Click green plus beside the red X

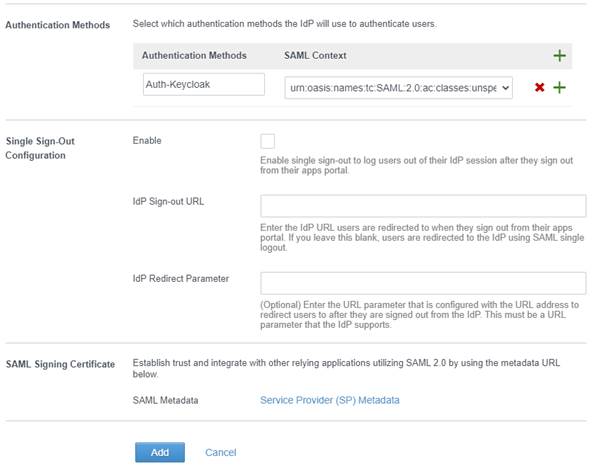pos(560,88)
